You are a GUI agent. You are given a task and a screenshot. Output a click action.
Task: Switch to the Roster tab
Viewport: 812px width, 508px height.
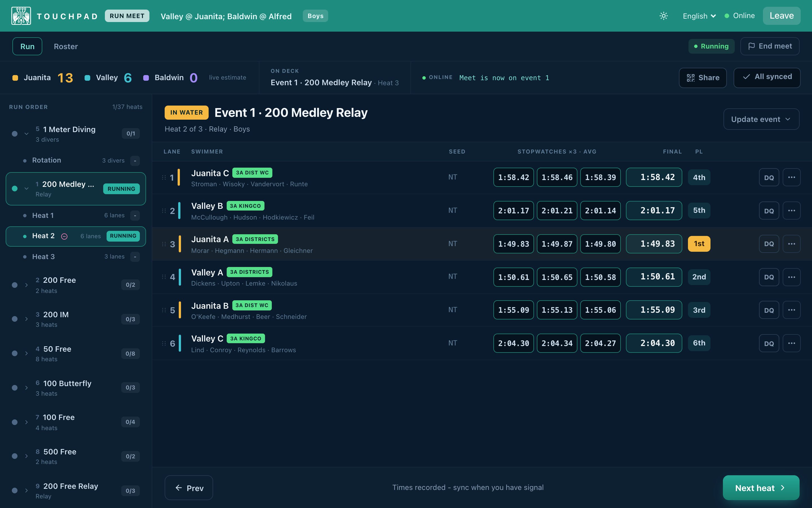(x=66, y=46)
